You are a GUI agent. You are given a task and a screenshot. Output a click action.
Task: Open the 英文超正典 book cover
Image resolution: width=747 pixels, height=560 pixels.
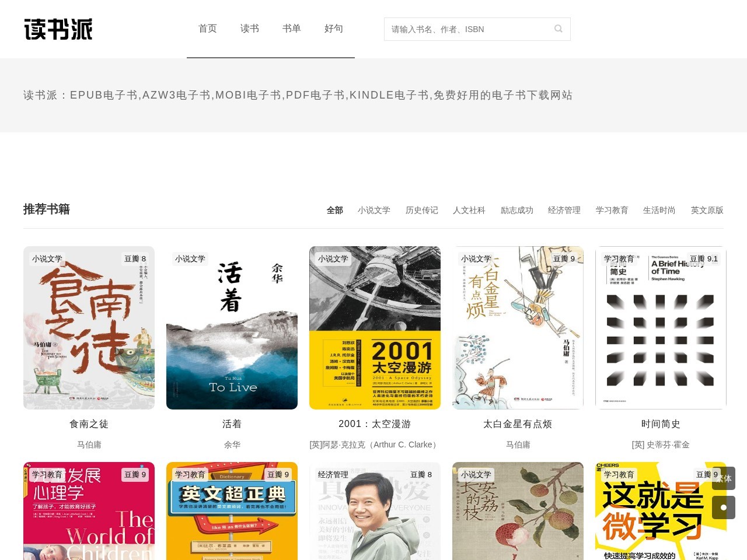click(232, 511)
